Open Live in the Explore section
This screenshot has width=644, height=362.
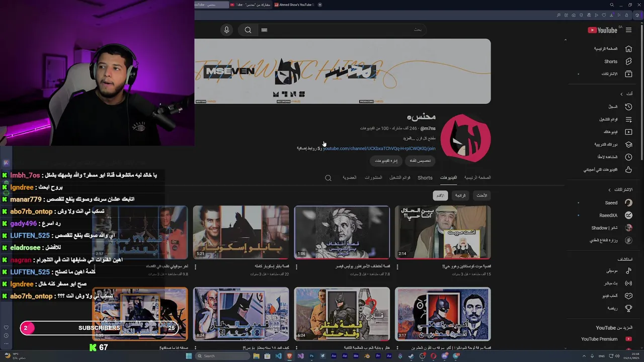(618, 283)
